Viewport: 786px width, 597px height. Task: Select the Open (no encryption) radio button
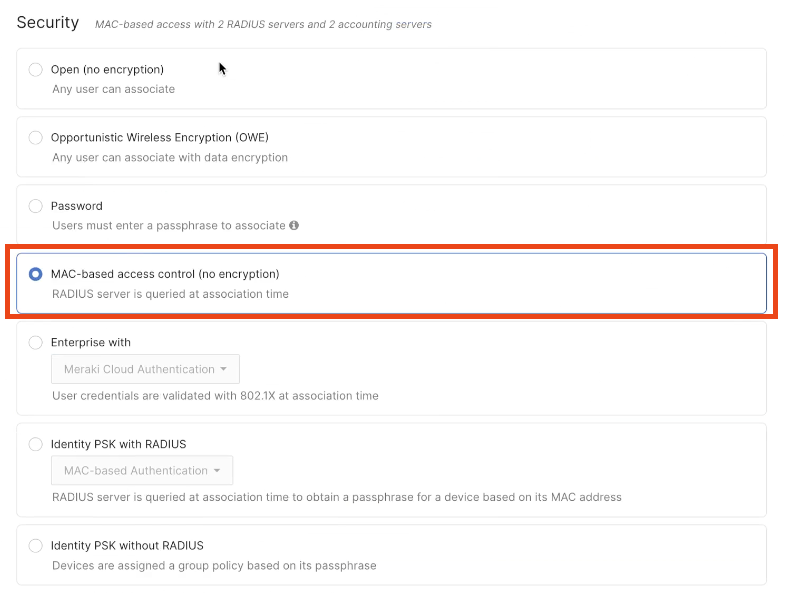click(x=36, y=70)
